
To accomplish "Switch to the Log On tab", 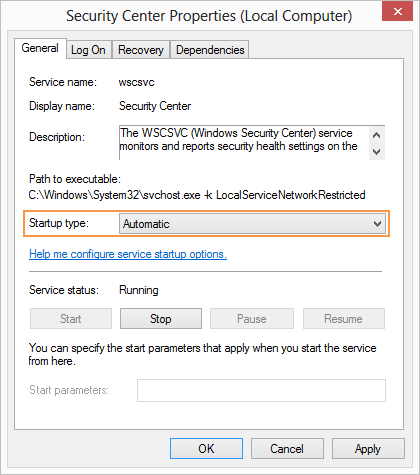I will click(x=88, y=50).
